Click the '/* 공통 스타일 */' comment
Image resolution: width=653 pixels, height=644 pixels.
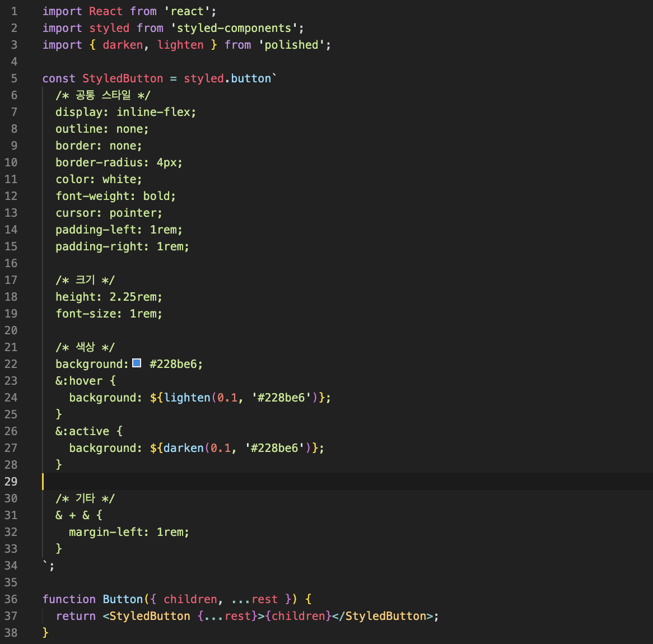103,95
